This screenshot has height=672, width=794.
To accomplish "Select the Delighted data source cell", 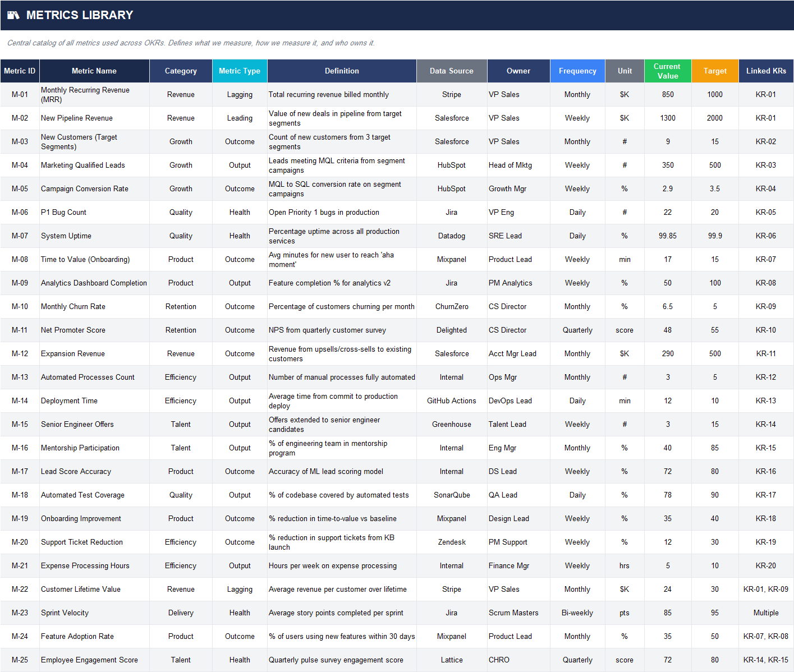I will coord(452,330).
